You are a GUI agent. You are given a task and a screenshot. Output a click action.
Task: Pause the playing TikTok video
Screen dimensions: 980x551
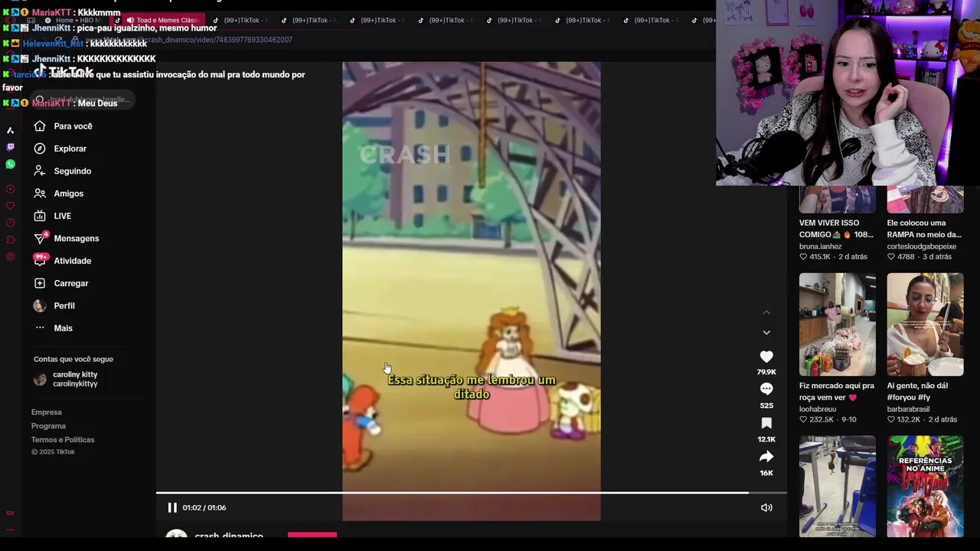172,507
